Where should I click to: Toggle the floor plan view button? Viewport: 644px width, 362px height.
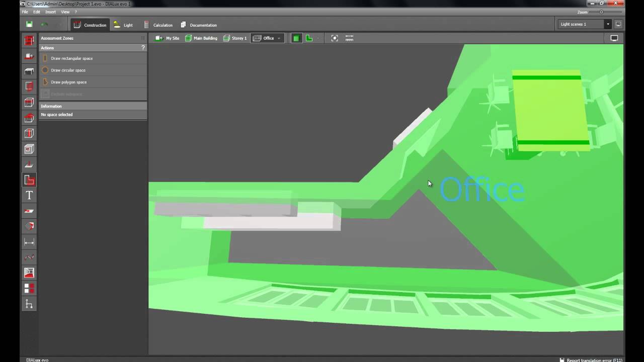309,38
